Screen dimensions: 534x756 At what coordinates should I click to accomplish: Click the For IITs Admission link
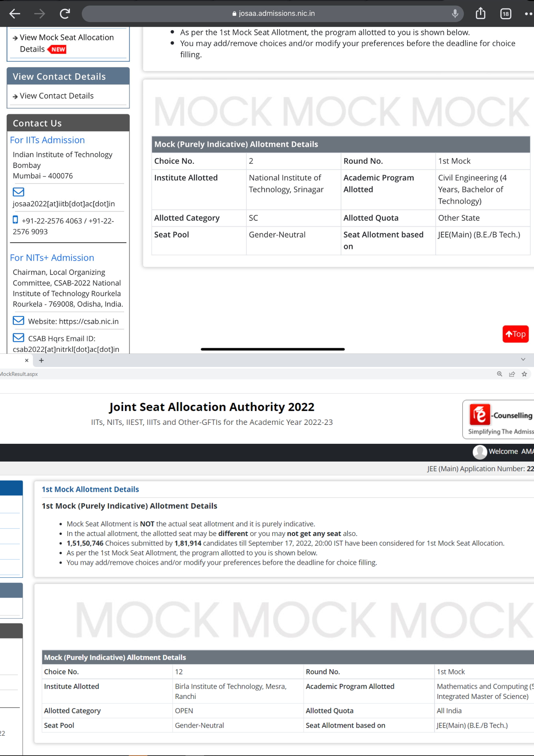[47, 140]
